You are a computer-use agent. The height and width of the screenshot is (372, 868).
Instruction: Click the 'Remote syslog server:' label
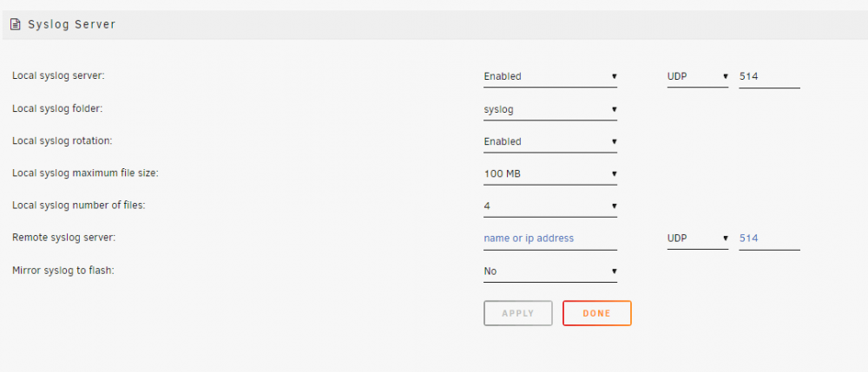[63, 238]
